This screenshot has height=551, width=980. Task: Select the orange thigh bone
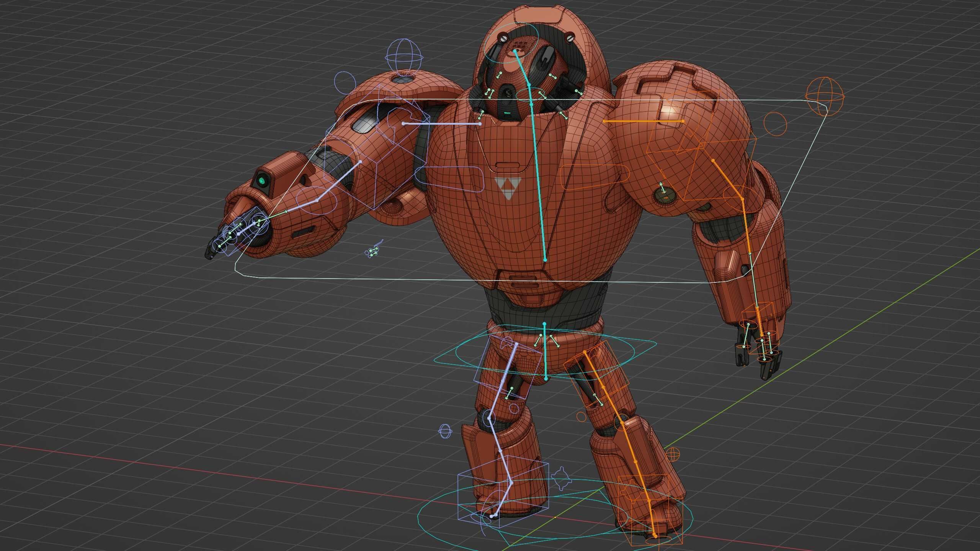point(604,388)
